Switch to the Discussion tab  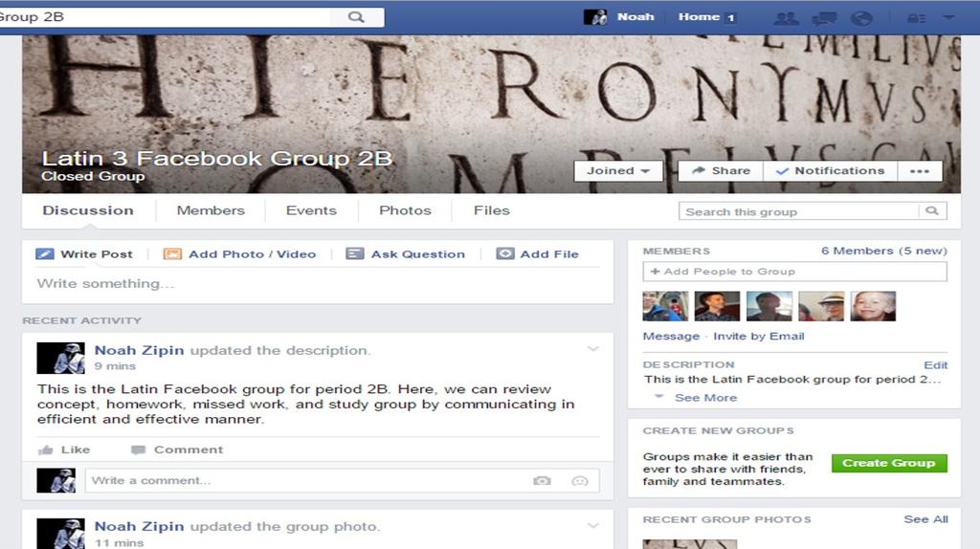[x=88, y=210]
